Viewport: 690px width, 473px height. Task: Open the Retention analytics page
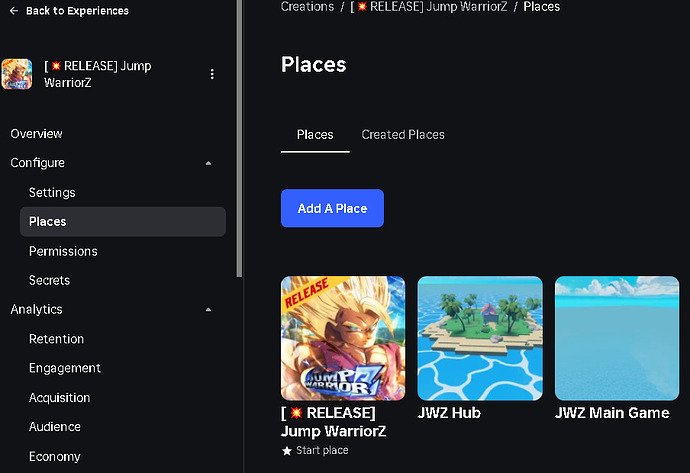click(x=56, y=339)
